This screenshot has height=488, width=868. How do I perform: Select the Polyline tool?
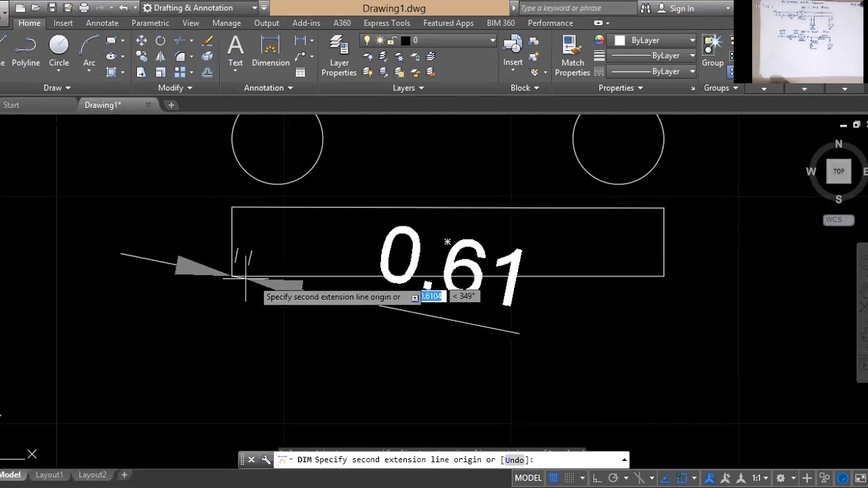click(25, 52)
